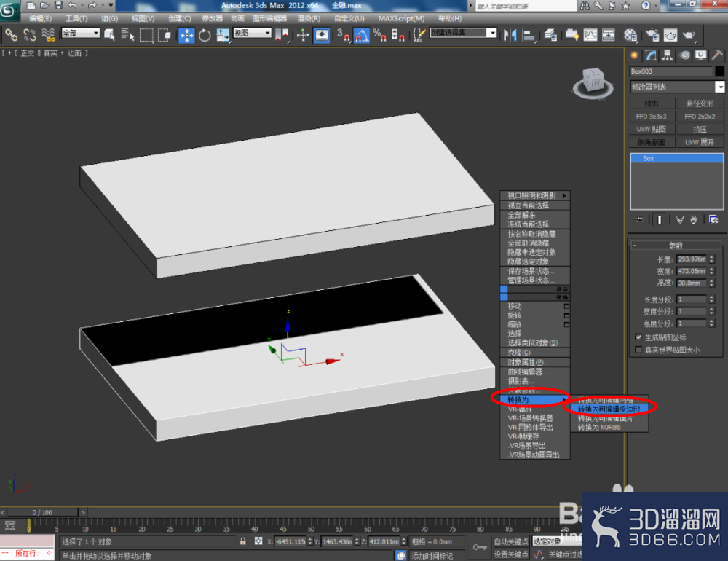This screenshot has height=561, width=728.
Task: Choose the Rectangular Selection Region tool
Action: coord(146,35)
